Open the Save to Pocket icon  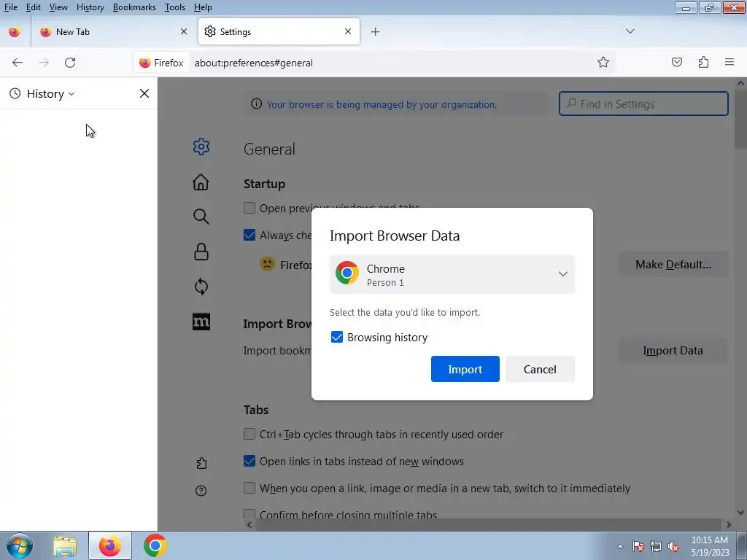coord(677,63)
